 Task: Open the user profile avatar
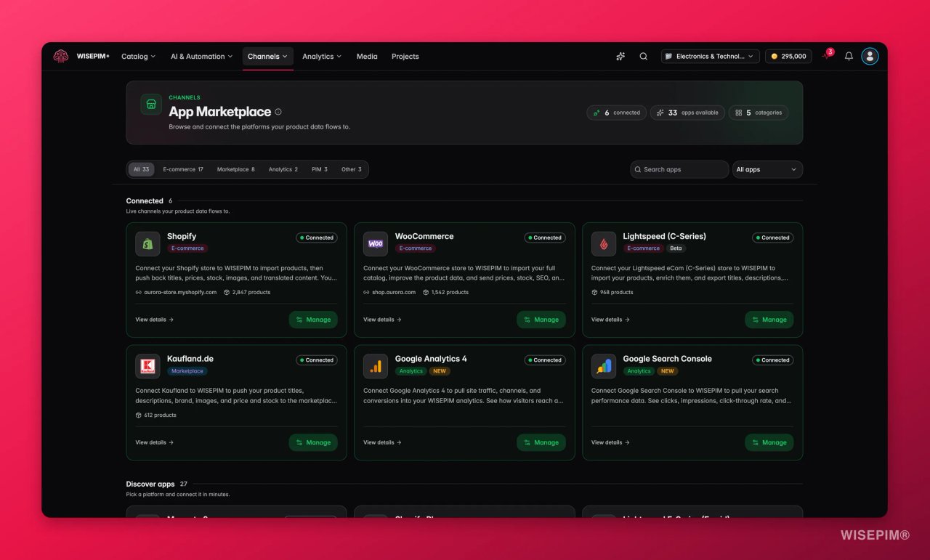point(870,56)
